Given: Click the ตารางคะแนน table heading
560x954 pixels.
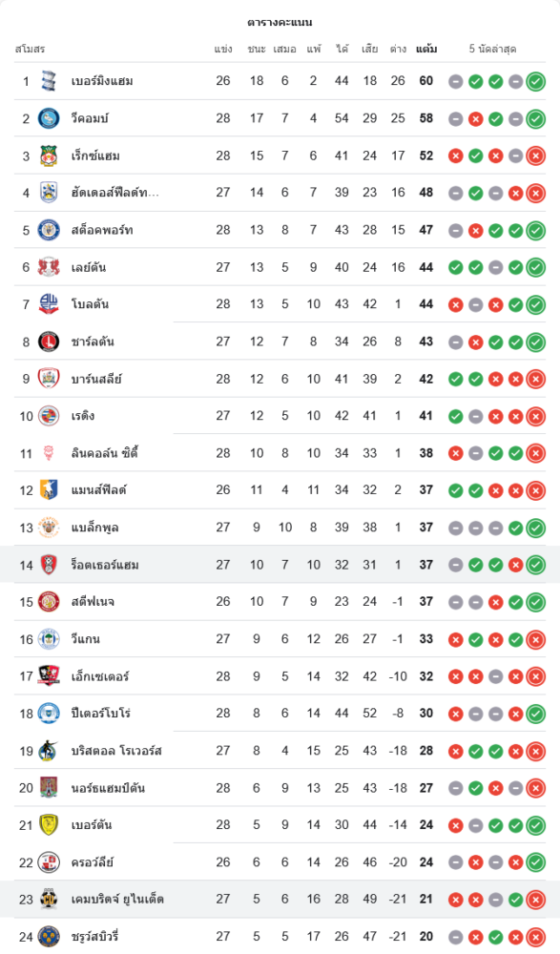Looking at the screenshot, I should [x=280, y=23].
